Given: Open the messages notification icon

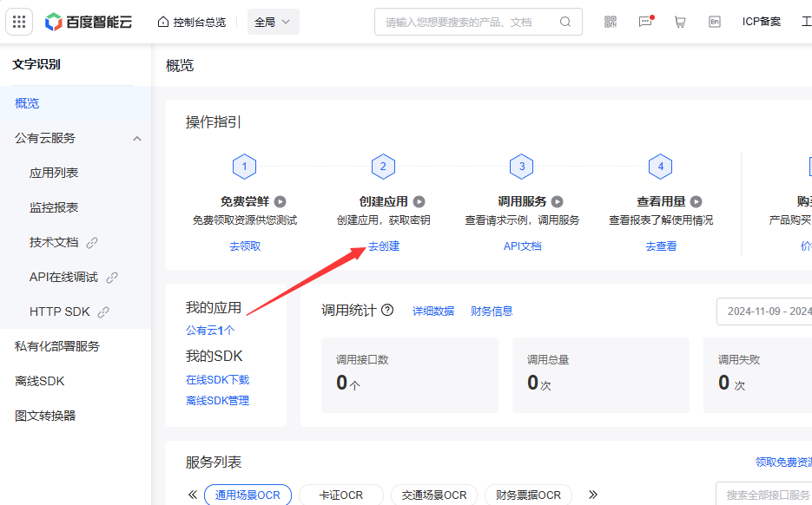Looking at the screenshot, I should pyautogui.click(x=646, y=22).
